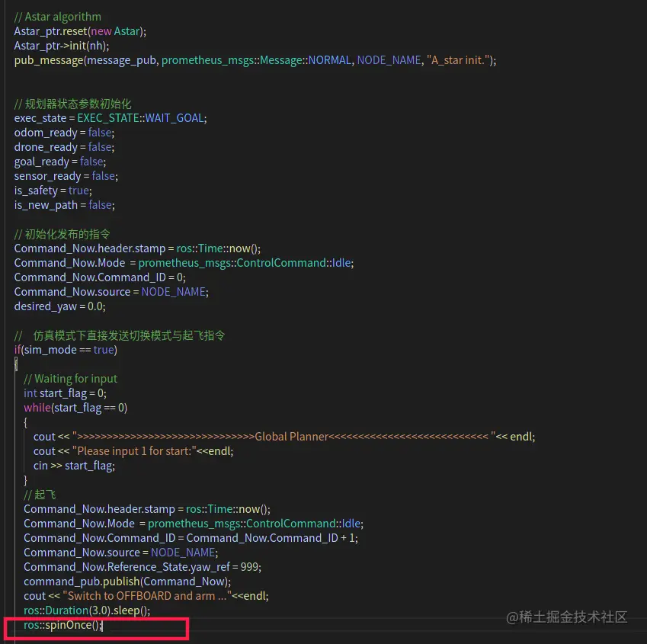Place cursor on 'drone_ready = false;'
647x644 pixels.
(64, 147)
